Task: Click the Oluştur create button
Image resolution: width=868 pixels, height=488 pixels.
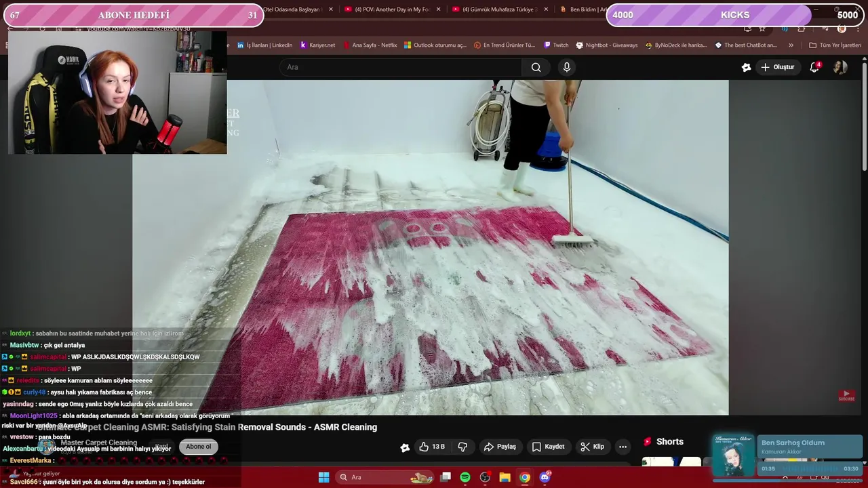Action: tap(777, 67)
